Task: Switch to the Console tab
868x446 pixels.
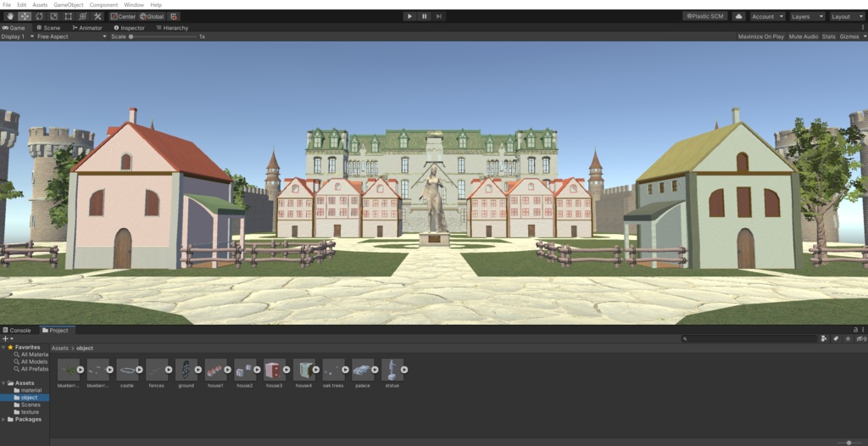Action: (17, 330)
